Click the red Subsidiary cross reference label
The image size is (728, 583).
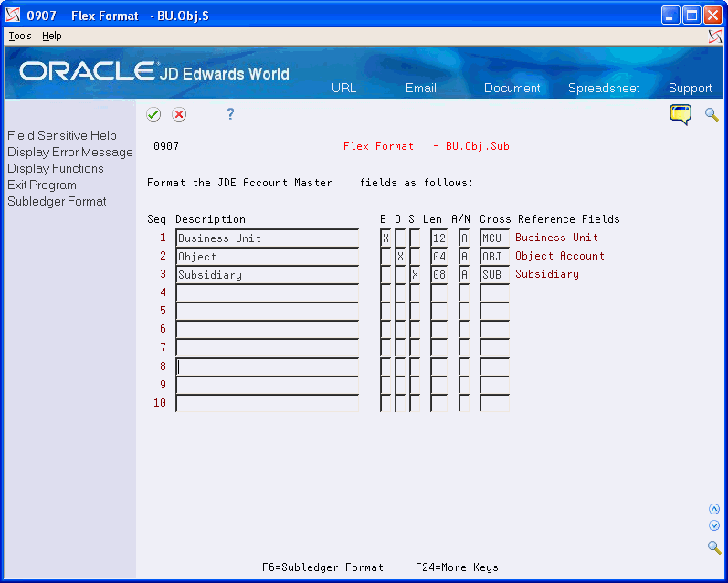(547, 274)
